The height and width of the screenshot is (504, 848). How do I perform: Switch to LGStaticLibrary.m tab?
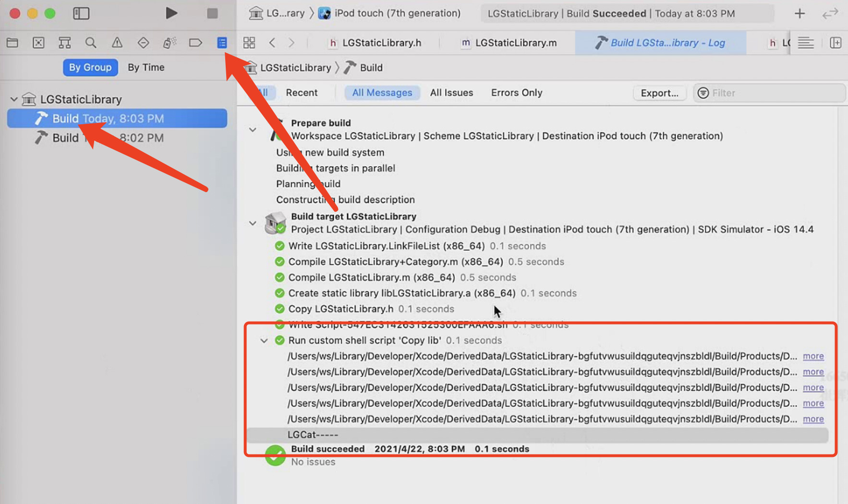(509, 43)
